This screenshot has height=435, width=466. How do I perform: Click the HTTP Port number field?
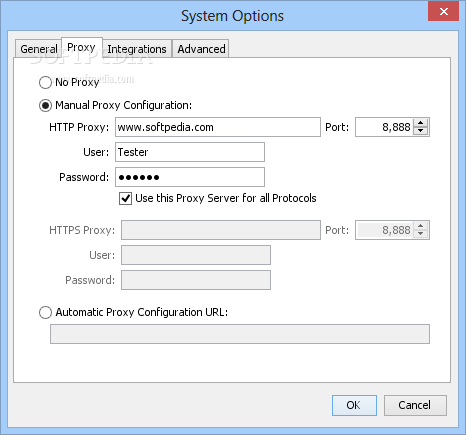385,127
